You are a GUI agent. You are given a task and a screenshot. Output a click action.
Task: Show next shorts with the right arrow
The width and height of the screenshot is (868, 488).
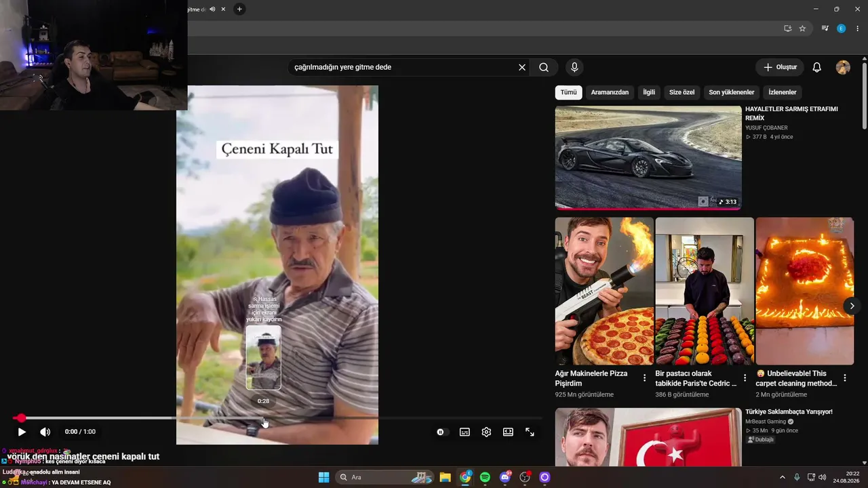pyautogui.click(x=852, y=306)
